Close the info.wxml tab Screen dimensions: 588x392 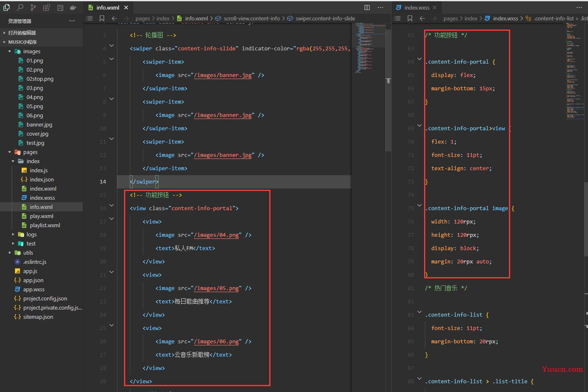pyautogui.click(x=126, y=7)
